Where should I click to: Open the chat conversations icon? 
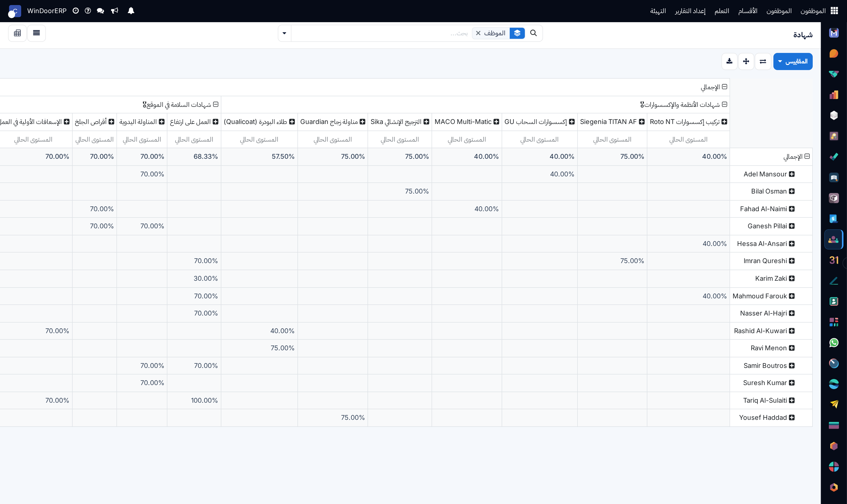click(x=100, y=11)
